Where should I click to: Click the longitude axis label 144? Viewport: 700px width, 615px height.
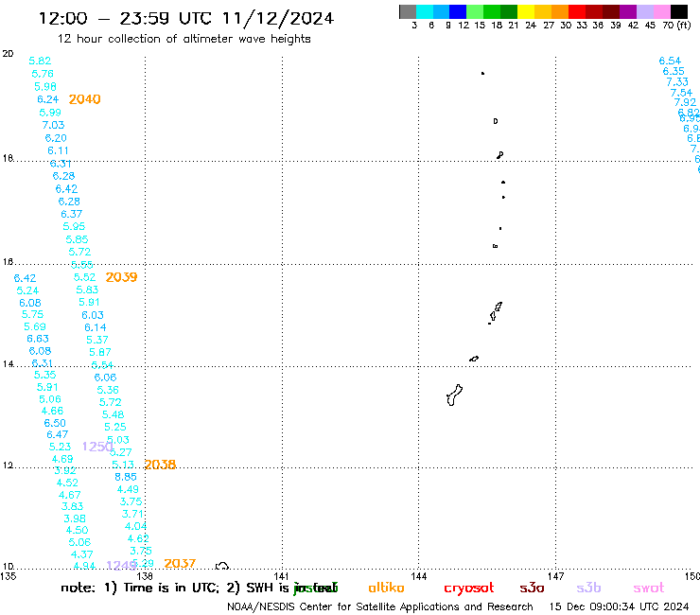coord(419,576)
